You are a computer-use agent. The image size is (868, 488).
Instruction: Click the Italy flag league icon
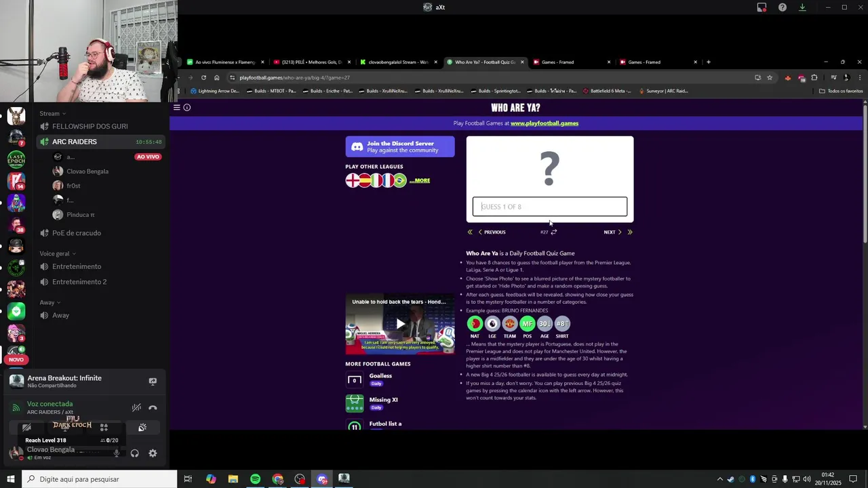[x=376, y=180]
